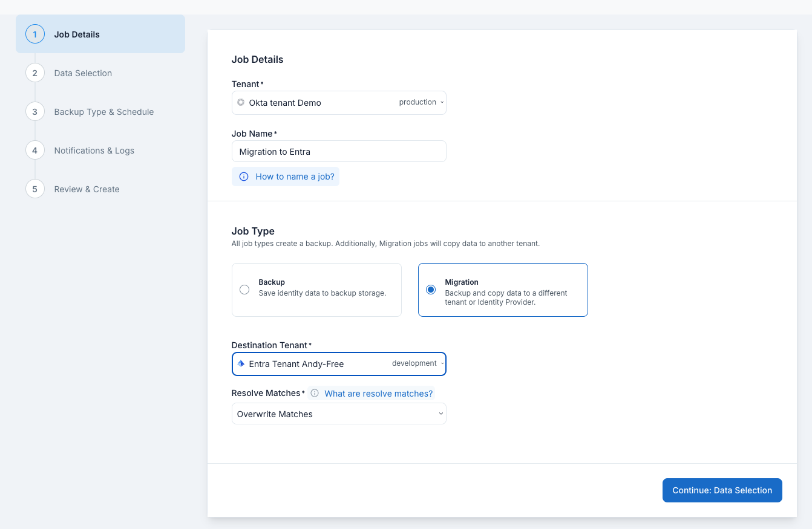Open the 'How to name a job?' link
Screen dimensions: 812x529
[295, 177]
